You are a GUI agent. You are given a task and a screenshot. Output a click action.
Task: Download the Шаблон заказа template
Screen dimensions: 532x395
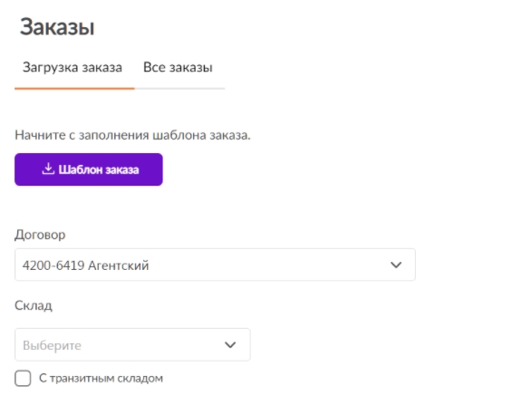tap(89, 169)
